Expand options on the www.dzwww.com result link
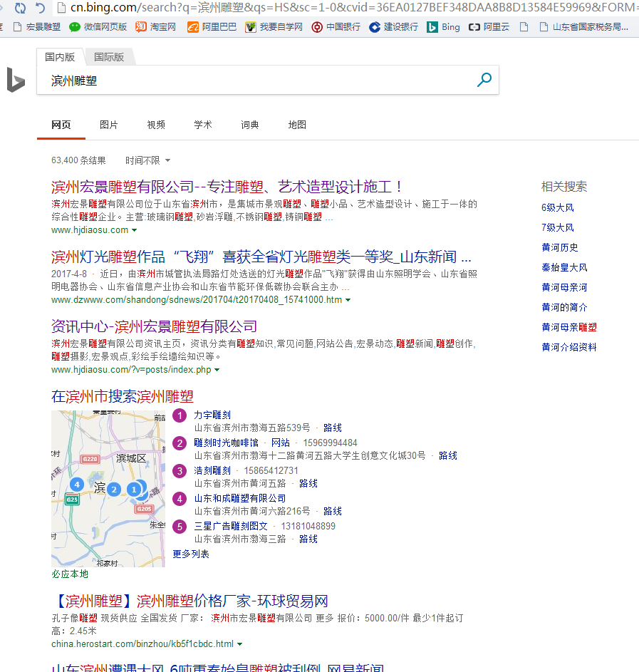This screenshot has height=672, width=639. (x=348, y=299)
